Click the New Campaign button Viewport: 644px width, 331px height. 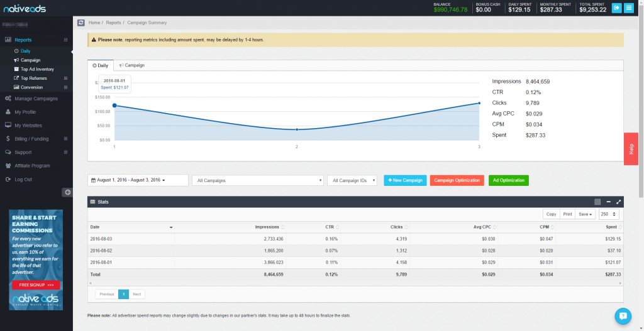[x=406, y=180]
